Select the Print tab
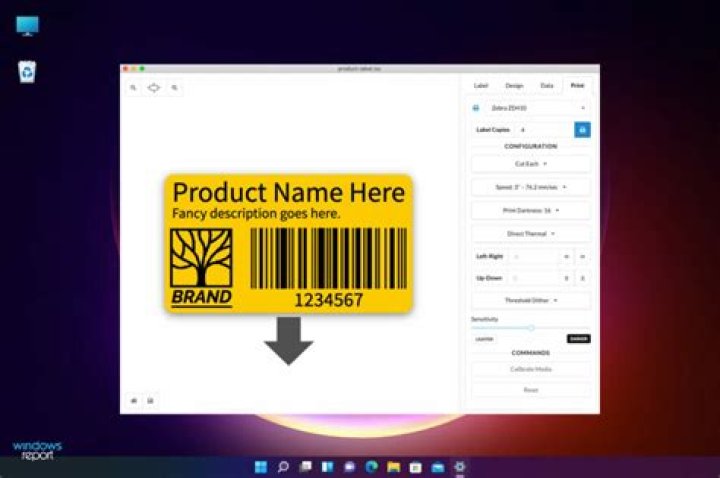The image size is (720, 478). [x=577, y=86]
